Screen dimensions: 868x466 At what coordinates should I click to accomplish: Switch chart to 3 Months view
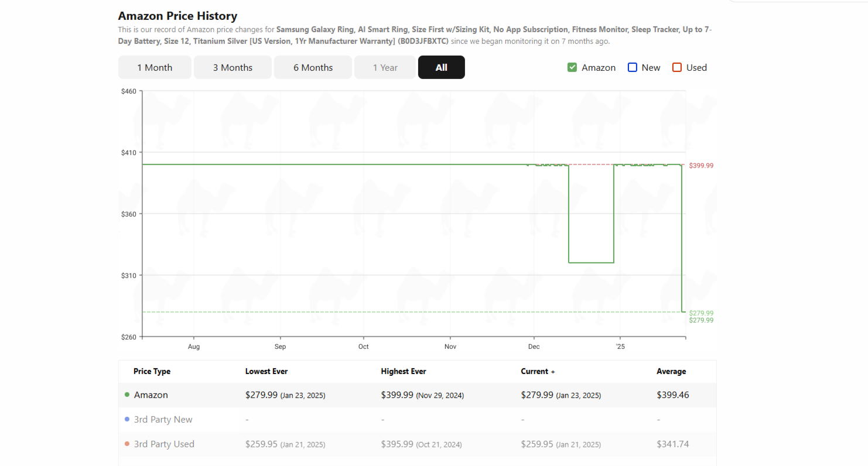[233, 67]
